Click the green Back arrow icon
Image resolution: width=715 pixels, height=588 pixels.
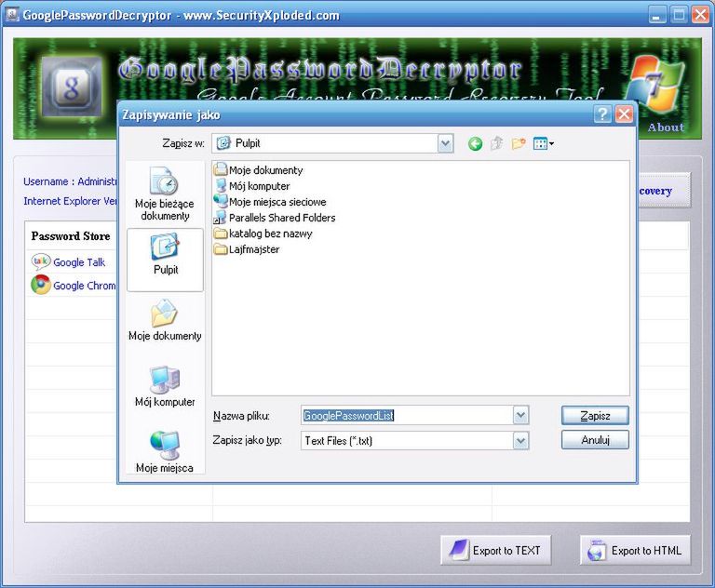475,144
